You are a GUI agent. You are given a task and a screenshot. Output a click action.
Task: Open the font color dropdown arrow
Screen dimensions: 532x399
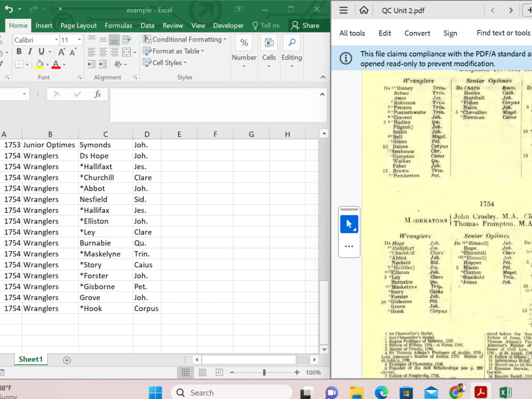pyautogui.click(x=64, y=64)
